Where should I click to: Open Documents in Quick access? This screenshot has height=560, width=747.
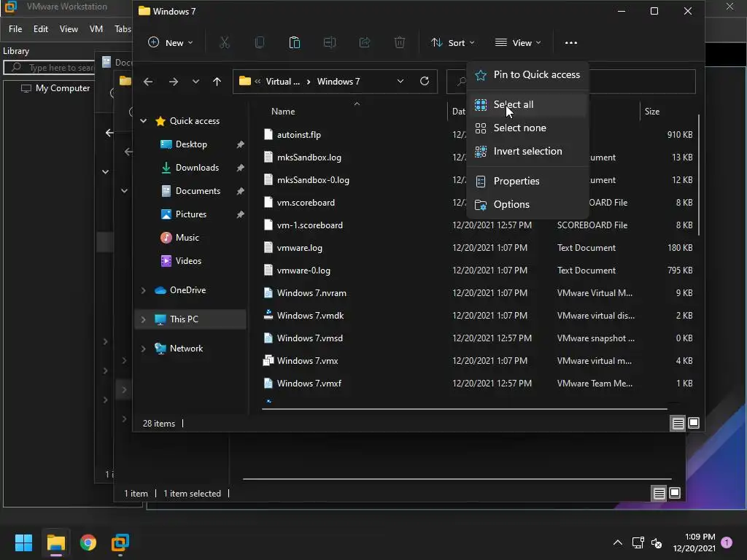click(x=198, y=191)
